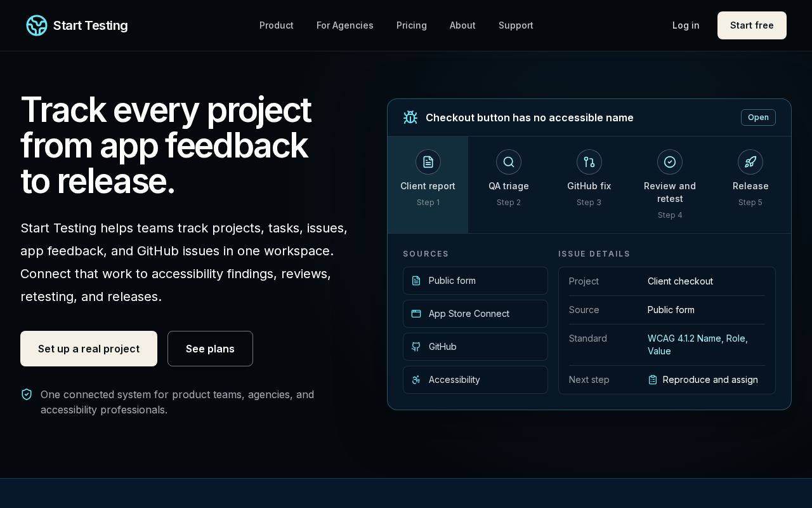Click the Start free button
The width and height of the screenshot is (812, 508).
tap(752, 25)
